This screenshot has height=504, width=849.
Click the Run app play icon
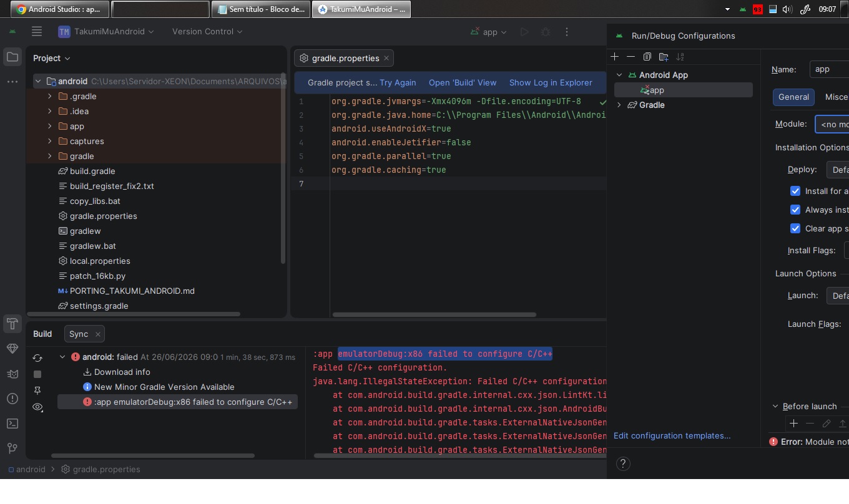524,32
